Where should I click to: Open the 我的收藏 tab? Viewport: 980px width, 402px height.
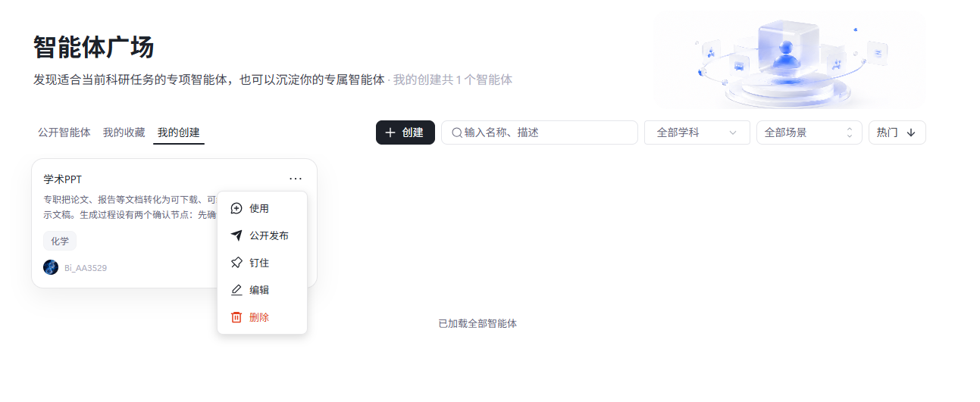pos(124,132)
